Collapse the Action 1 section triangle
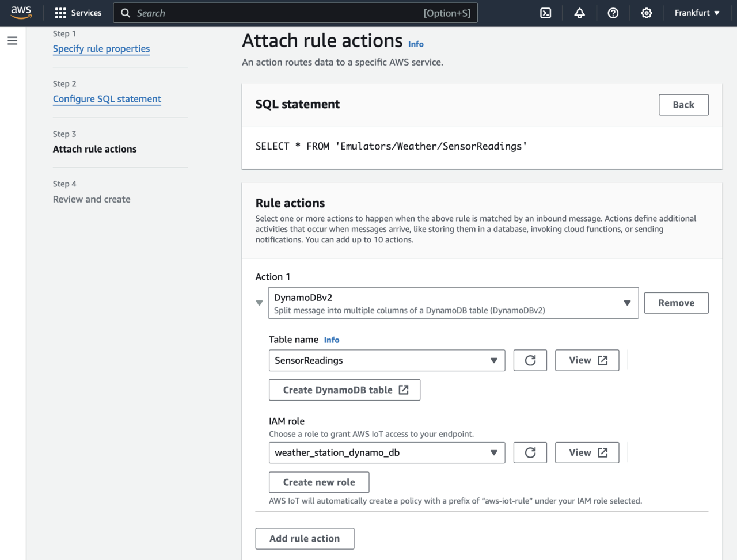Viewport: 737px width, 560px height. [259, 303]
